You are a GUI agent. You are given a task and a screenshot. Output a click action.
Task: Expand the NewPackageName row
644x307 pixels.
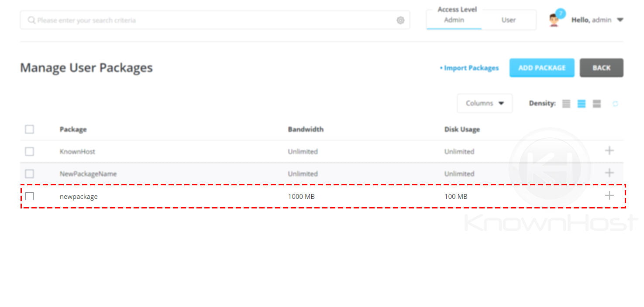click(609, 173)
